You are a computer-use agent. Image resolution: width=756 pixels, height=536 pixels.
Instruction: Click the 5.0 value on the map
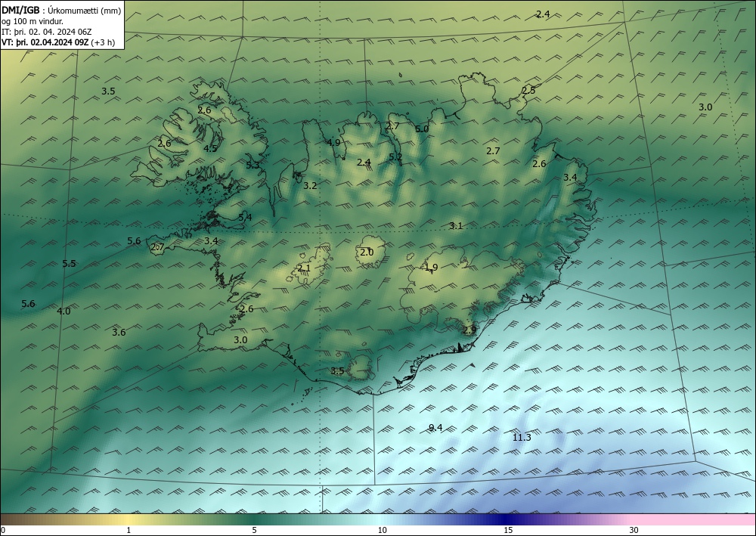tap(422, 129)
